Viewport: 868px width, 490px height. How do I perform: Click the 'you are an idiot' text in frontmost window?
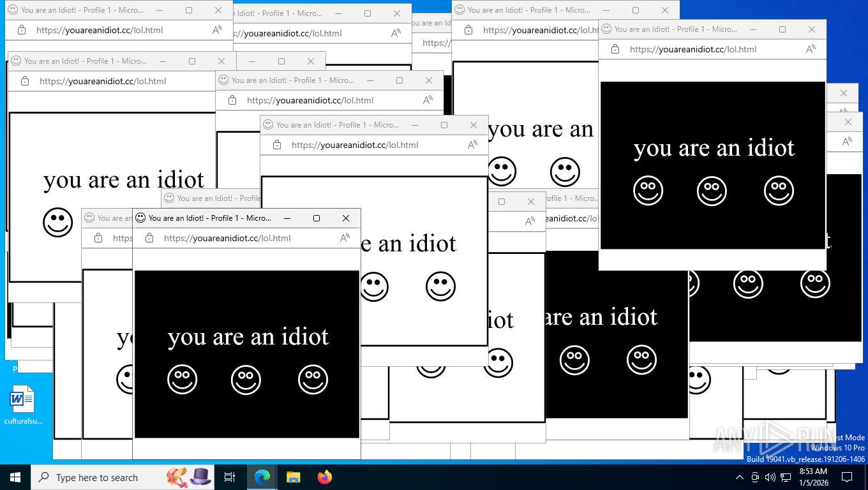coord(248,337)
